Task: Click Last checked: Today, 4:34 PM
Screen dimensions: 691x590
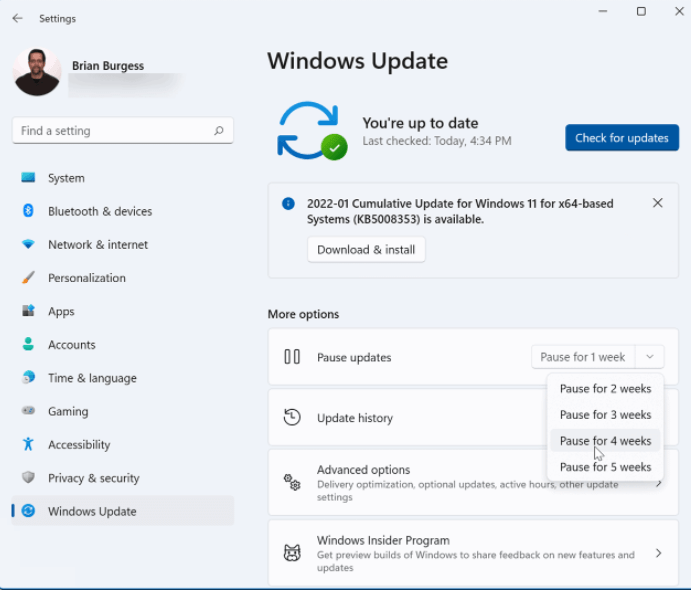Action: (x=437, y=141)
